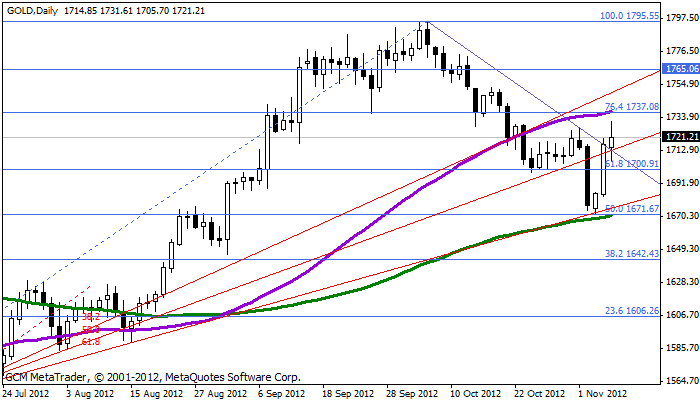
Task: Click the 1765.06 price tag on axis
Action: (x=680, y=69)
